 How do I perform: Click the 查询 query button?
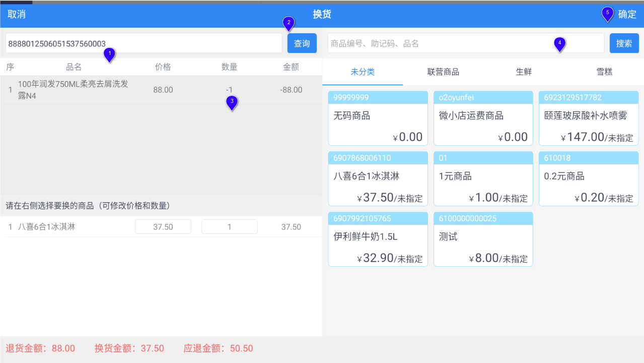click(302, 43)
